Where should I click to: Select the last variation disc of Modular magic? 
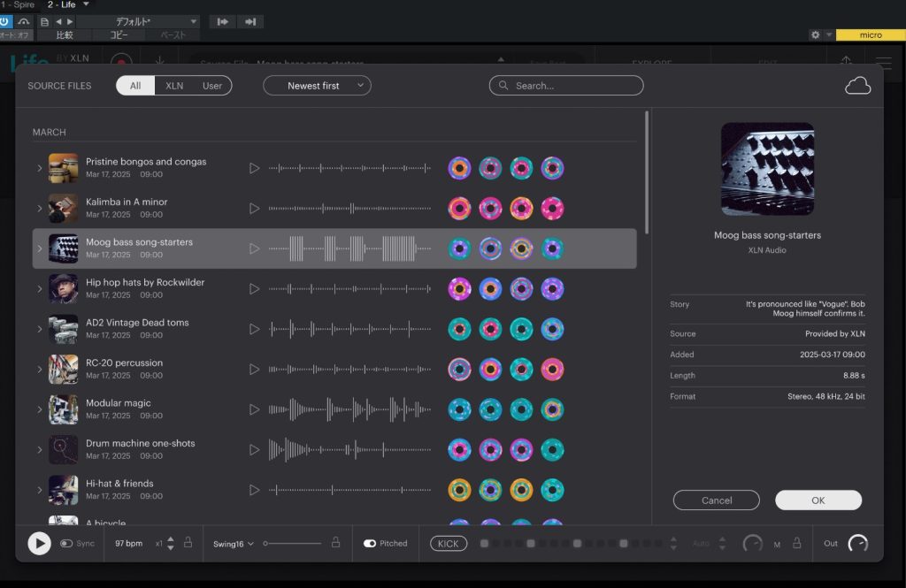point(552,409)
